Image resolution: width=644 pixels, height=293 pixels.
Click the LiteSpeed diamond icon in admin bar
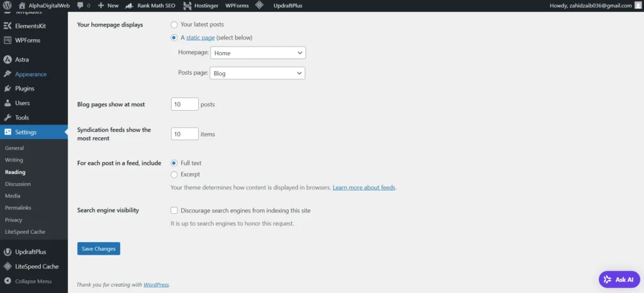[259, 5]
